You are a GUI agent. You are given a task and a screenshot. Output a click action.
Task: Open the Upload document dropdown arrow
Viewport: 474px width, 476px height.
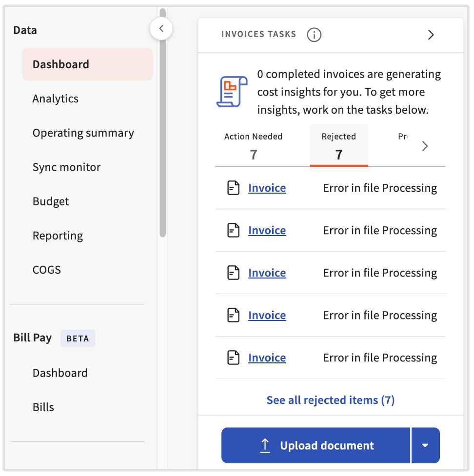point(425,445)
